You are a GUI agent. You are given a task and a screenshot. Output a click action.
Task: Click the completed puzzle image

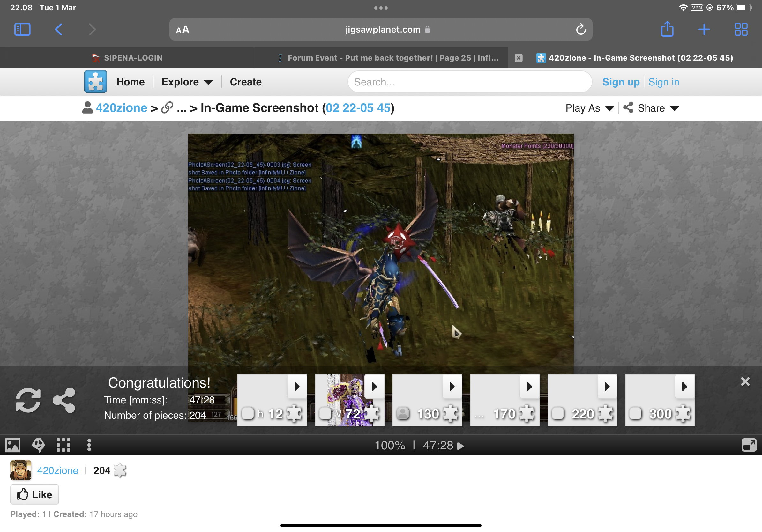[381, 249]
